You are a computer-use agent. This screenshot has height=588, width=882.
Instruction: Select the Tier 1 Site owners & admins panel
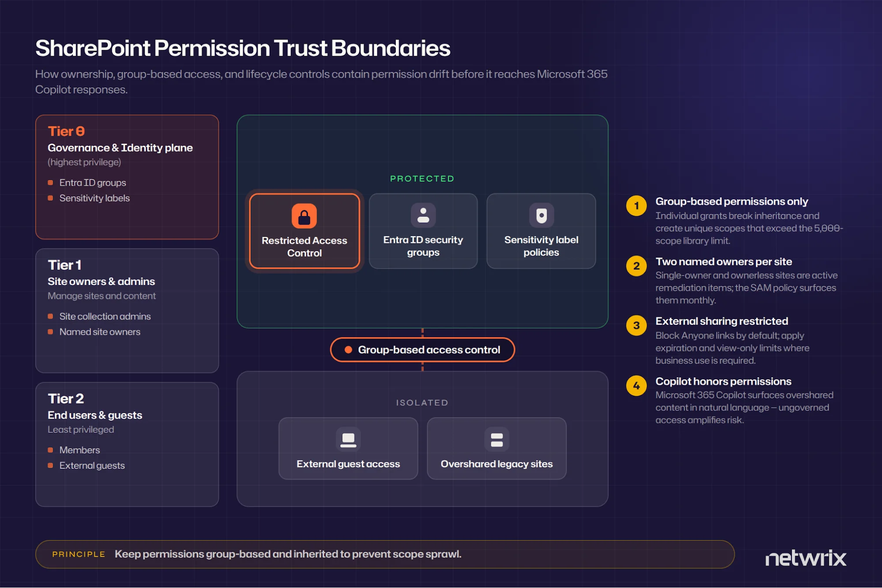pyautogui.click(x=127, y=311)
